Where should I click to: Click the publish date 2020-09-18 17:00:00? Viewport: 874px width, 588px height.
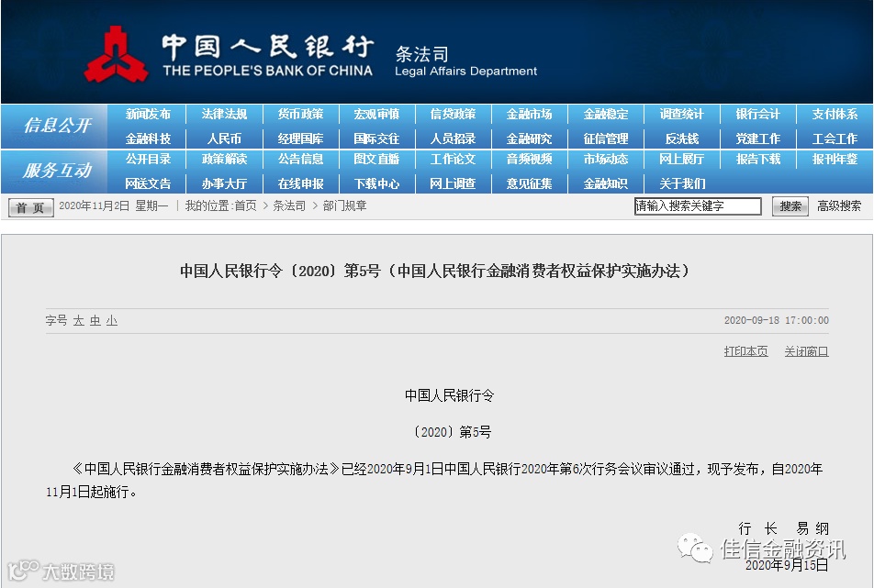click(x=777, y=321)
